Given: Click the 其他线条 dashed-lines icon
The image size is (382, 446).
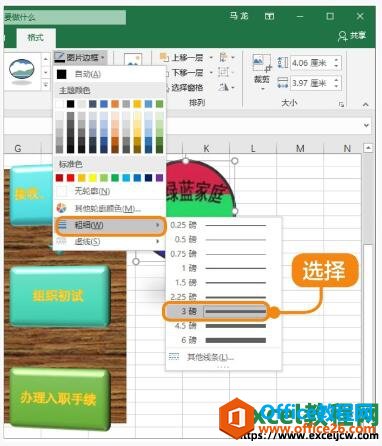Looking at the screenshot, I should 174,357.
